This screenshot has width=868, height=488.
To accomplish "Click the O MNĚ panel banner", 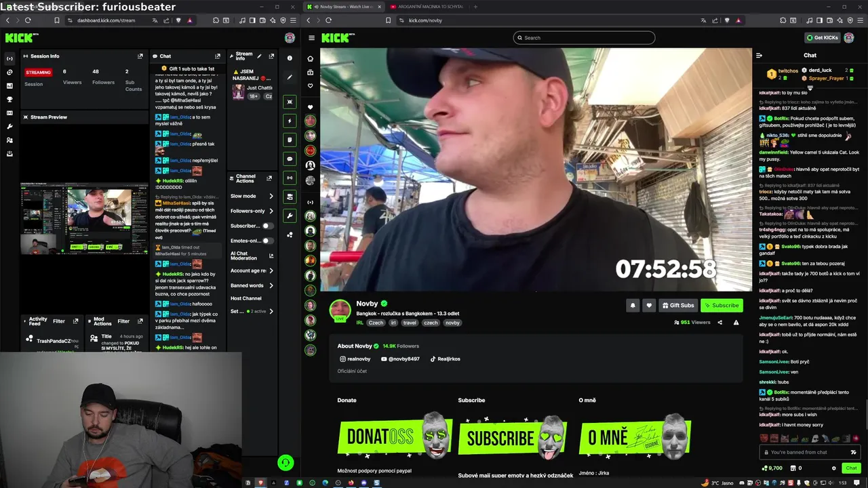I will click(x=635, y=436).
